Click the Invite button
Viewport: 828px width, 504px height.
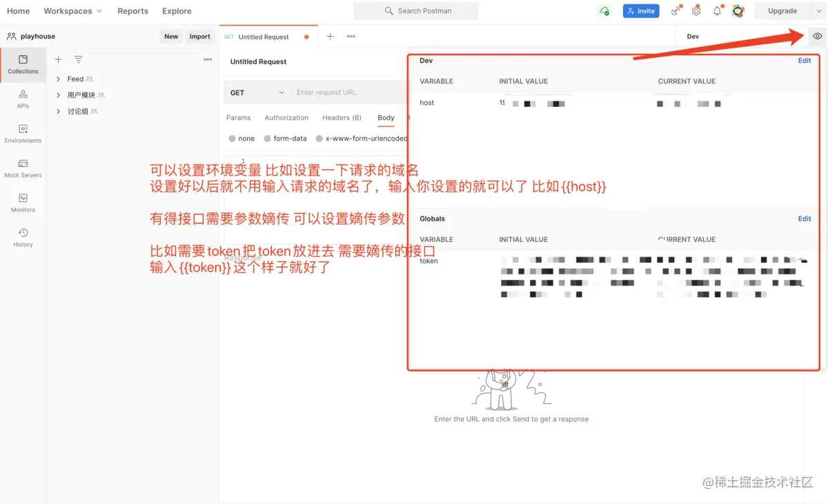click(641, 11)
